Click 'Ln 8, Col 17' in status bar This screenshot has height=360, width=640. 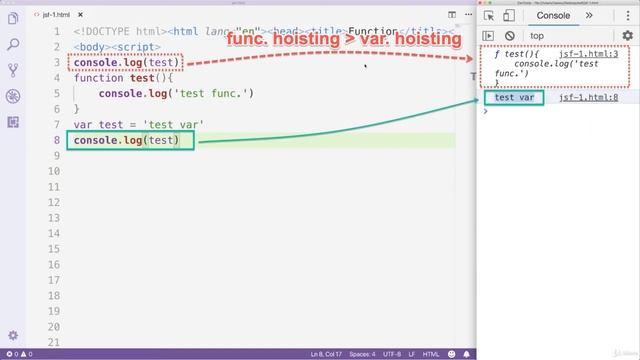pyautogui.click(x=326, y=354)
